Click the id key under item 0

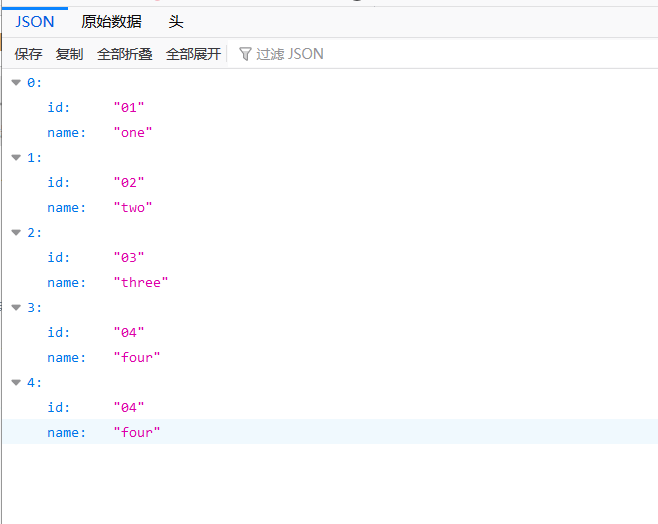tap(58, 107)
